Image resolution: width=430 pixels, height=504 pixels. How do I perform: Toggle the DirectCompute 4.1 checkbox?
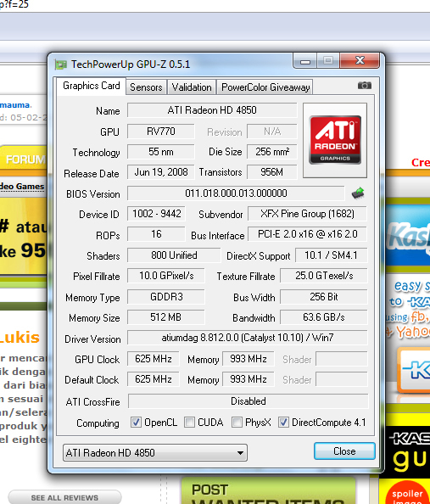click(x=283, y=422)
